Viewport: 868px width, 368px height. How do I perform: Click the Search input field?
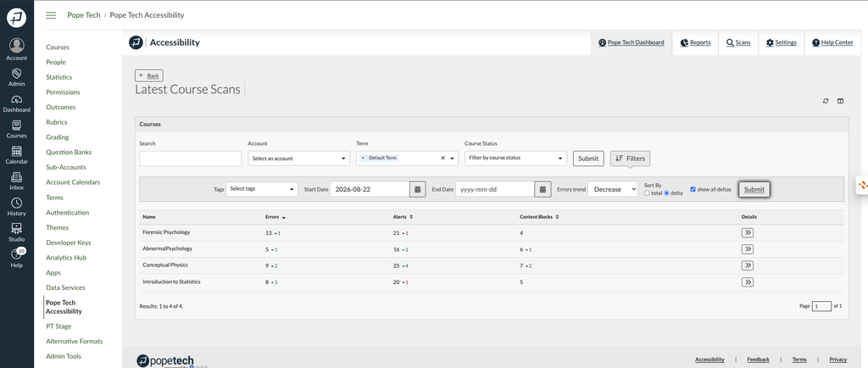[191, 159]
